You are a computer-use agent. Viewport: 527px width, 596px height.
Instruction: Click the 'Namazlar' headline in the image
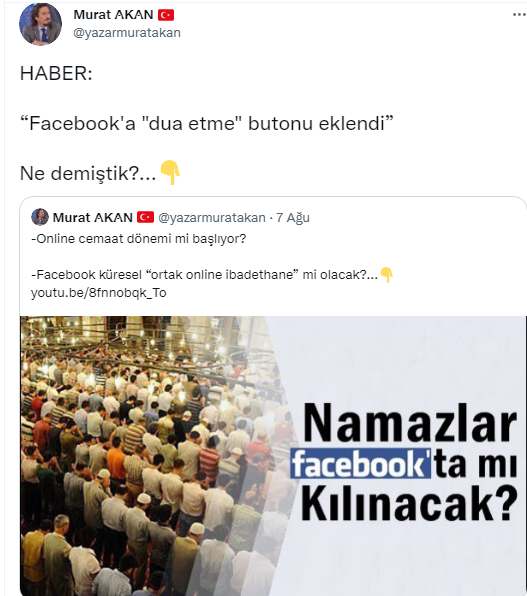pyautogui.click(x=410, y=423)
